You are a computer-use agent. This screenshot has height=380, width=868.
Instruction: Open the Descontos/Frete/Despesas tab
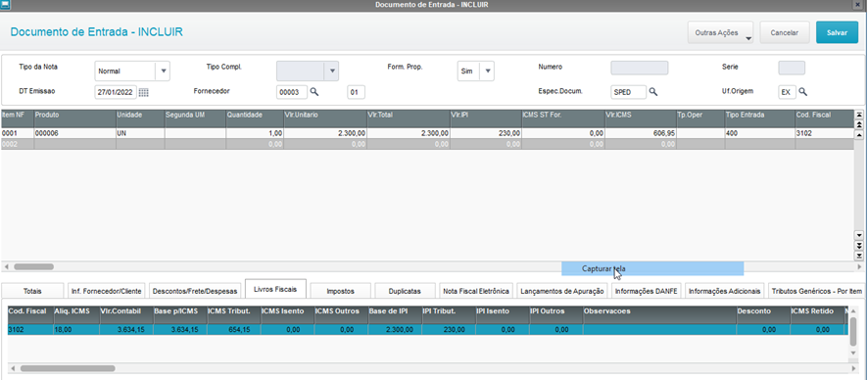[x=195, y=291]
